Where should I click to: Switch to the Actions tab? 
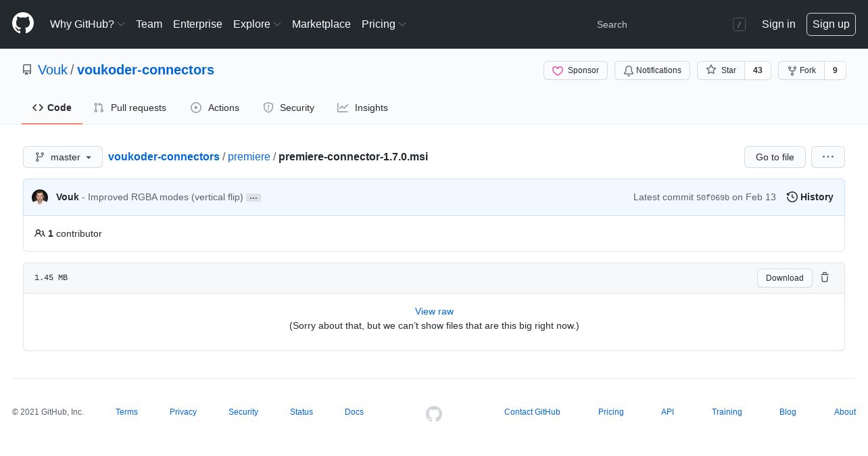[215, 108]
